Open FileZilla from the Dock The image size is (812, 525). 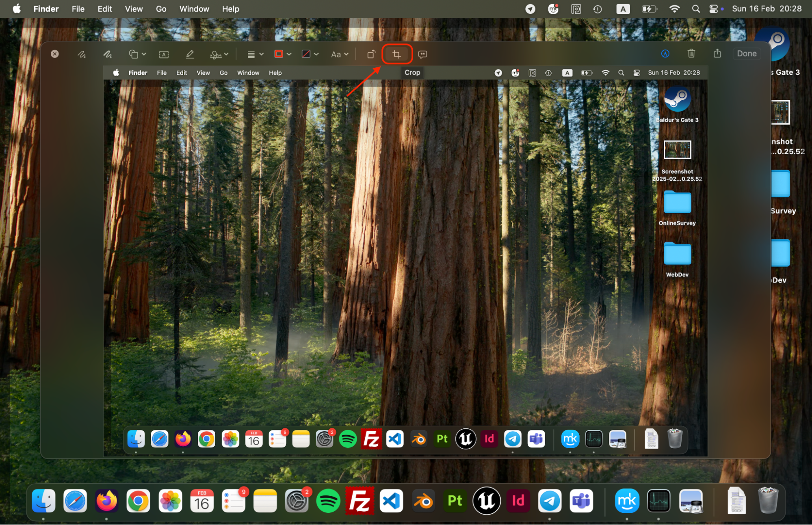pos(359,501)
